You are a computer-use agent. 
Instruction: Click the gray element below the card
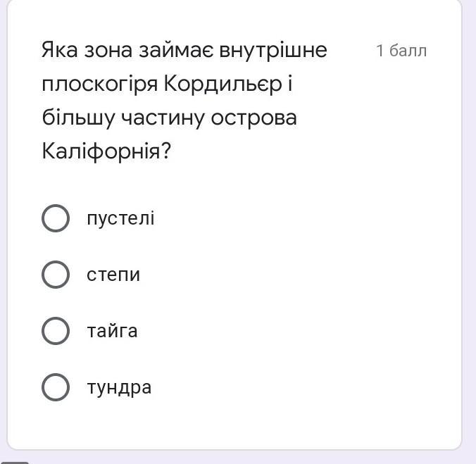[14, 463]
